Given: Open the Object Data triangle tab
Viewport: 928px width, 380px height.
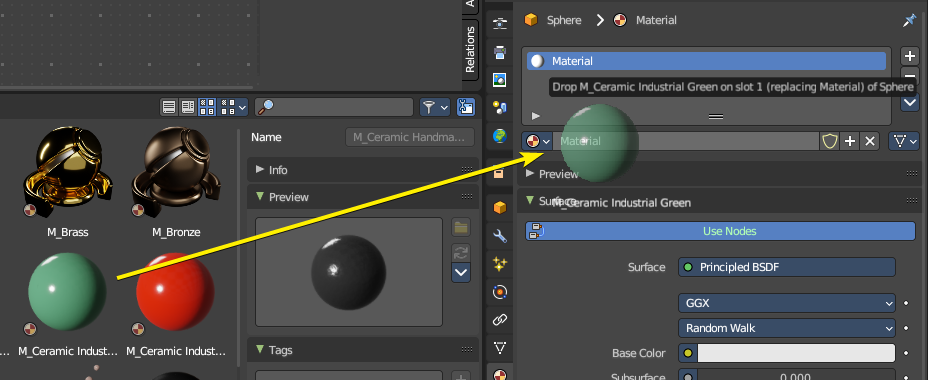Looking at the screenshot, I should click(500, 348).
